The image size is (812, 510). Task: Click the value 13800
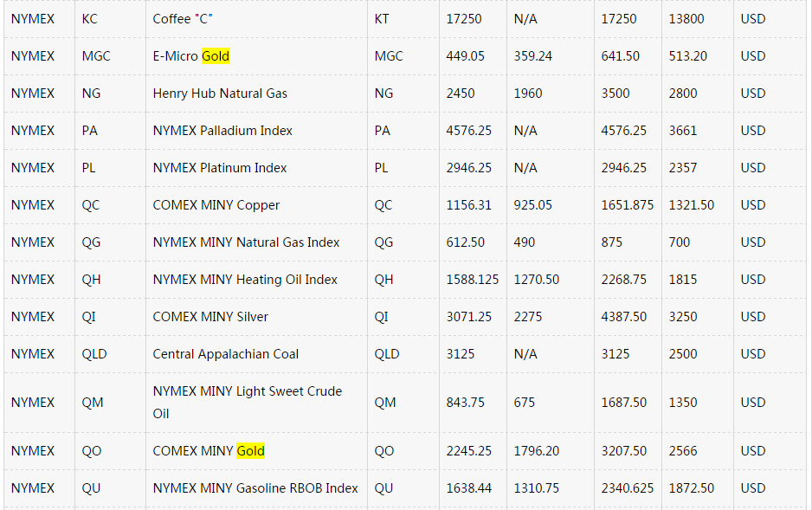point(686,19)
